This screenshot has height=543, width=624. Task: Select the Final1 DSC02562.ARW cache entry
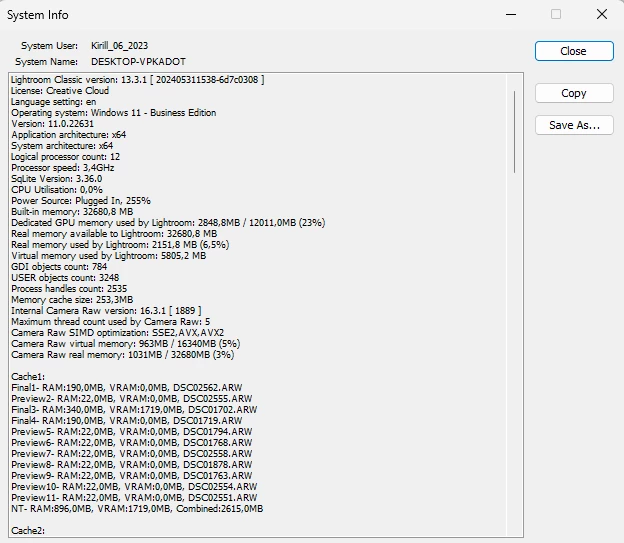click(127, 388)
